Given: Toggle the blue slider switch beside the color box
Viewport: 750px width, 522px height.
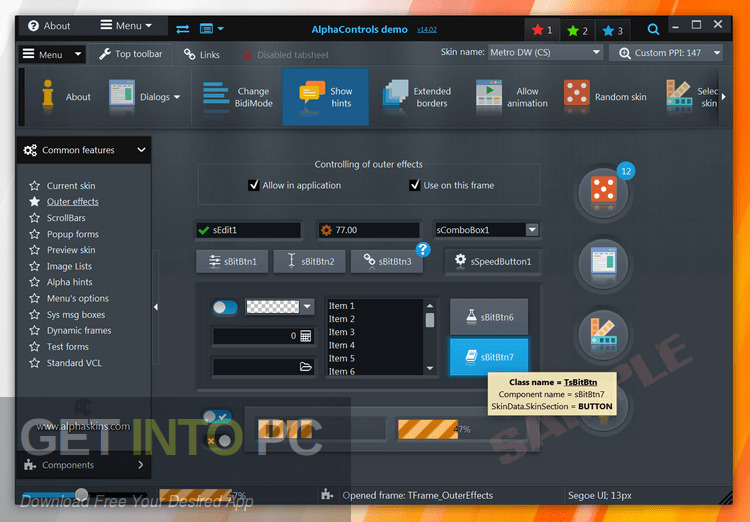Looking at the screenshot, I should (225, 307).
